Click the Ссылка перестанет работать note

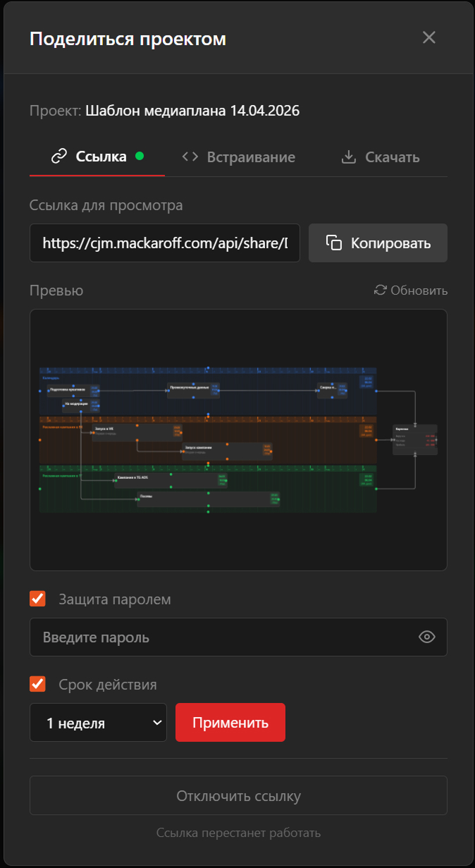click(x=238, y=833)
